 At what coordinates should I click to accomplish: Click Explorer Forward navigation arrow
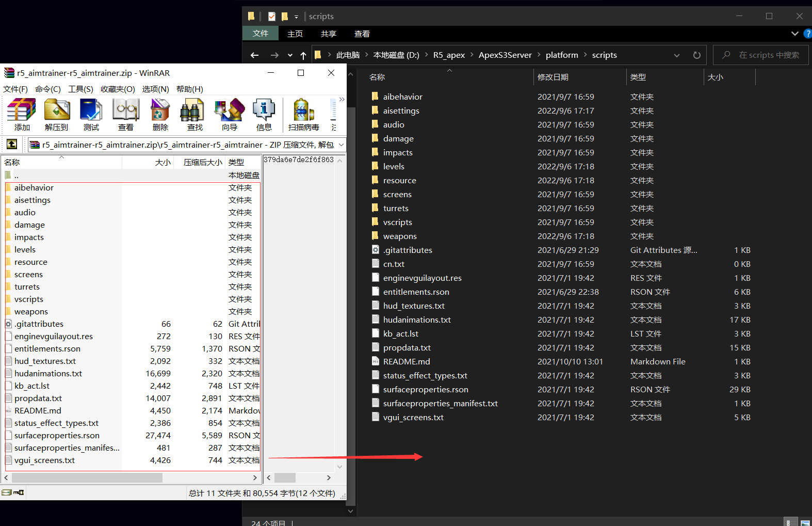274,55
